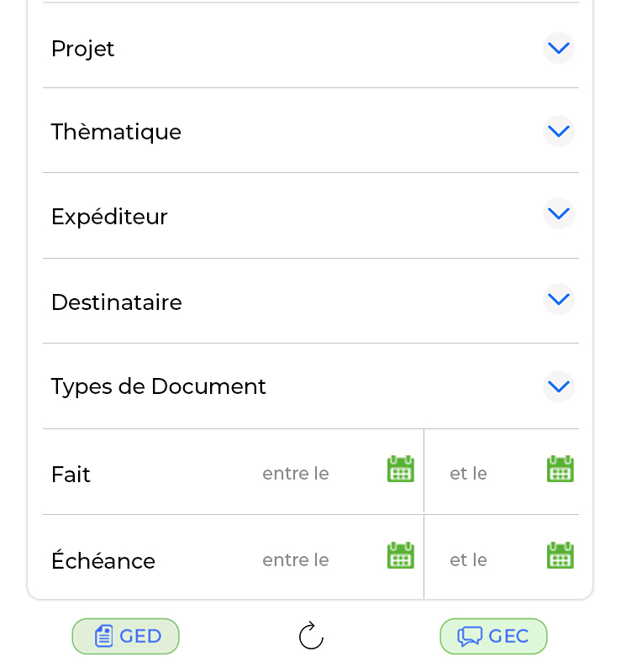Click Fait 'et le' date field
The image size is (621, 672).
click(x=468, y=474)
